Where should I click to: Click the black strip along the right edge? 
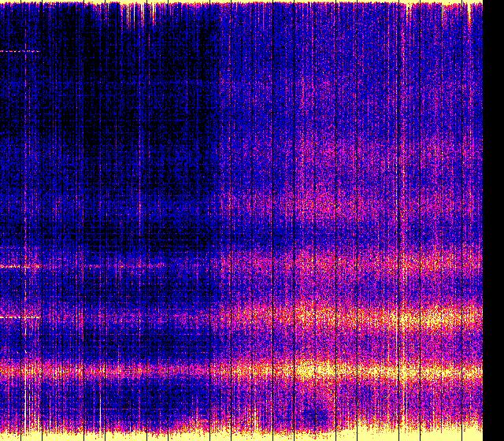[x=493, y=220]
